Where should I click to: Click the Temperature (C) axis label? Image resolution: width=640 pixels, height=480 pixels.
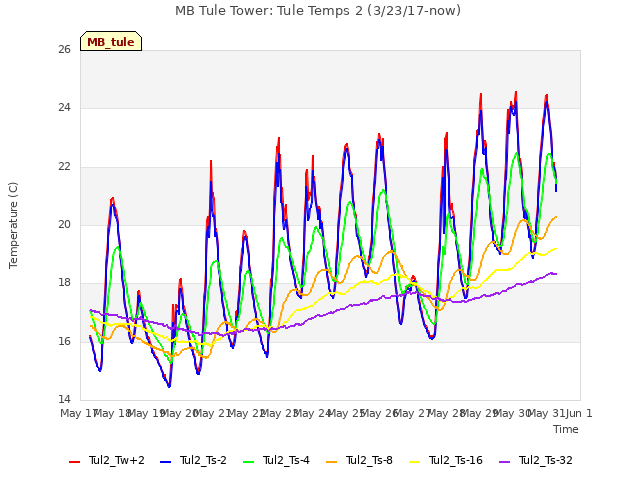pyautogui.click(x=13, y=225)
